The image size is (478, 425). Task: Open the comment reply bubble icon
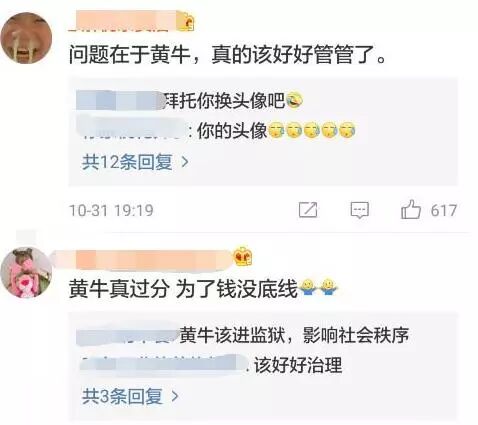[360, 210]
